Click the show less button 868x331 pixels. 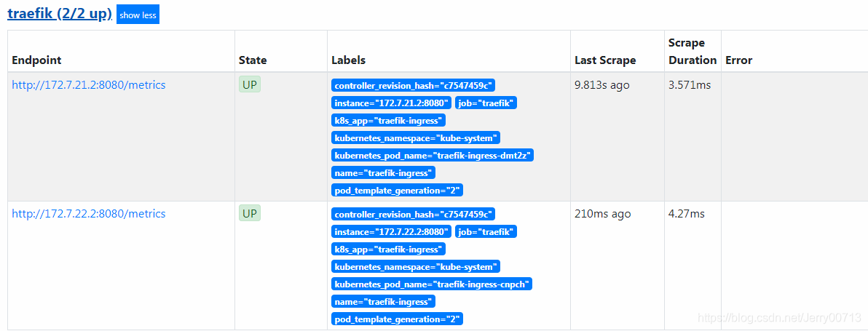[x=138, y=15]
